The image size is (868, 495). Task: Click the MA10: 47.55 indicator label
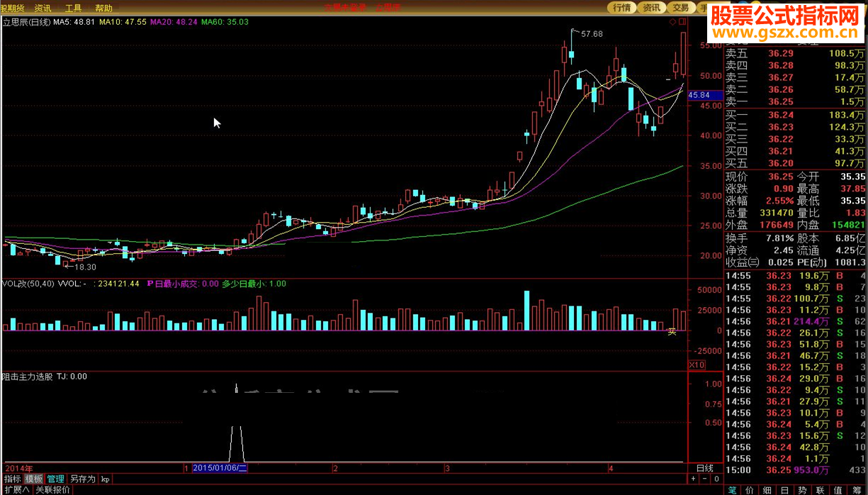point(123,22)
